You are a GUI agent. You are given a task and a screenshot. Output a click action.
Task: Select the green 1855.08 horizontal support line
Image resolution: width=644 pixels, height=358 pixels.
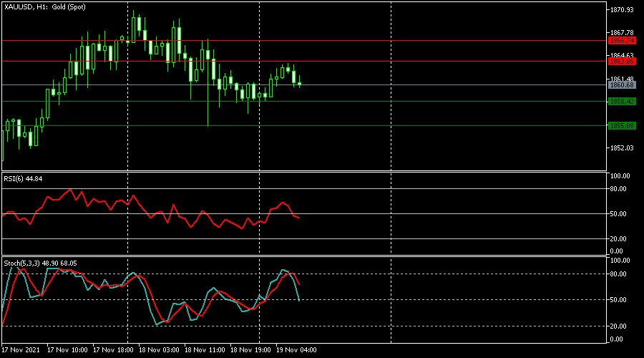click(304, 126)
